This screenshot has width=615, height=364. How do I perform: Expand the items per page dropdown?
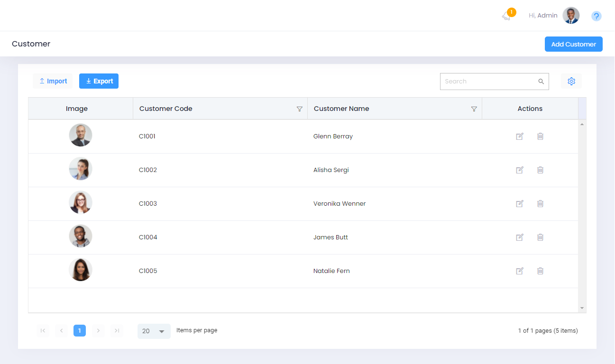pos(154,331)
